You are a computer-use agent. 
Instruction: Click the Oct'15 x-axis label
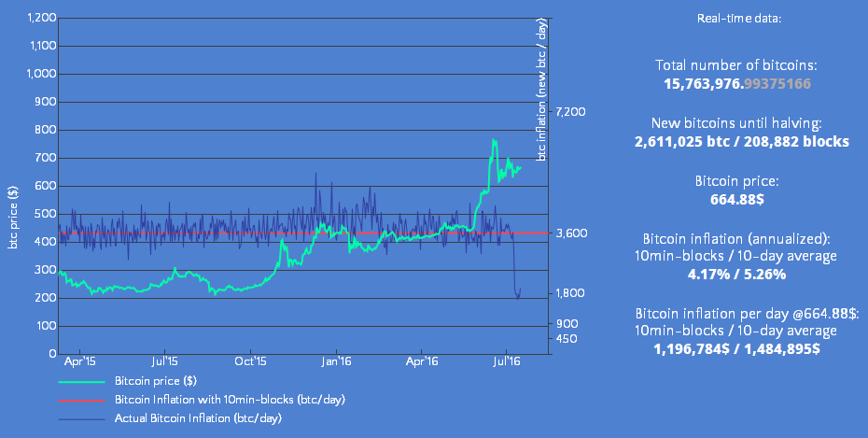pos(250,361)
